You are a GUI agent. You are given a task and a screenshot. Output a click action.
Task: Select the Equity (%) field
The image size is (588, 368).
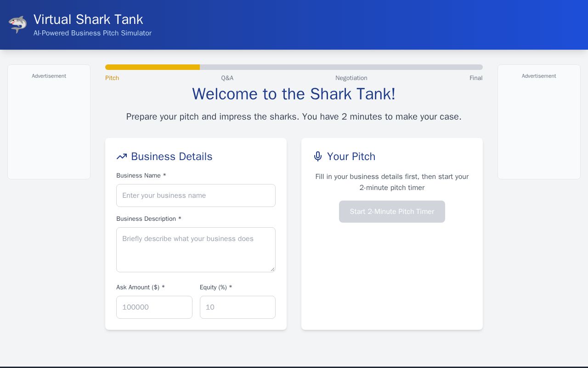[237, 307]
